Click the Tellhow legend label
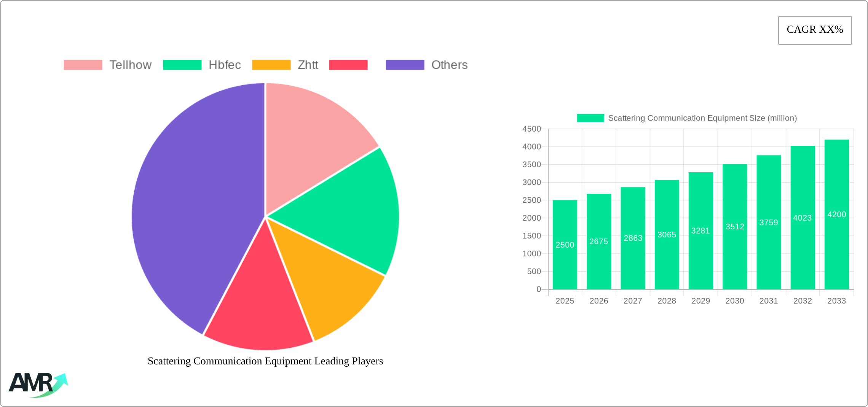Screen dimensions: 868x407 (131, 65)
